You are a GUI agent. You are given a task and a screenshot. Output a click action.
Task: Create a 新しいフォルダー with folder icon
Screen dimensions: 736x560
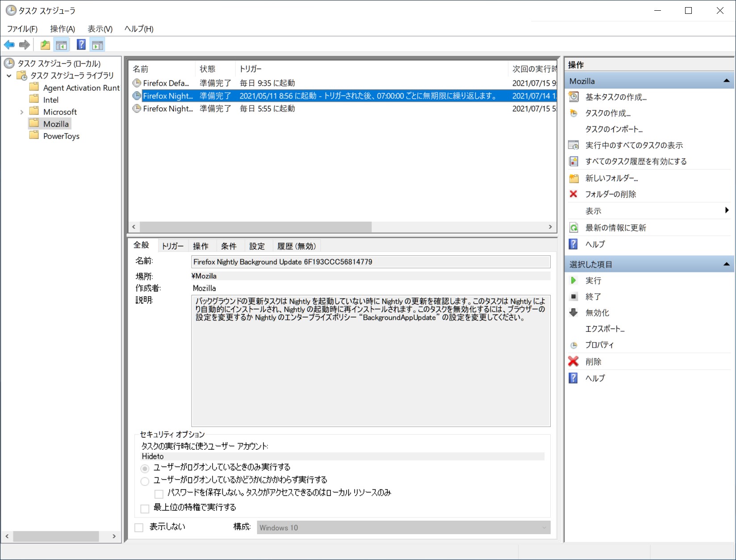(x=574, y=178)
